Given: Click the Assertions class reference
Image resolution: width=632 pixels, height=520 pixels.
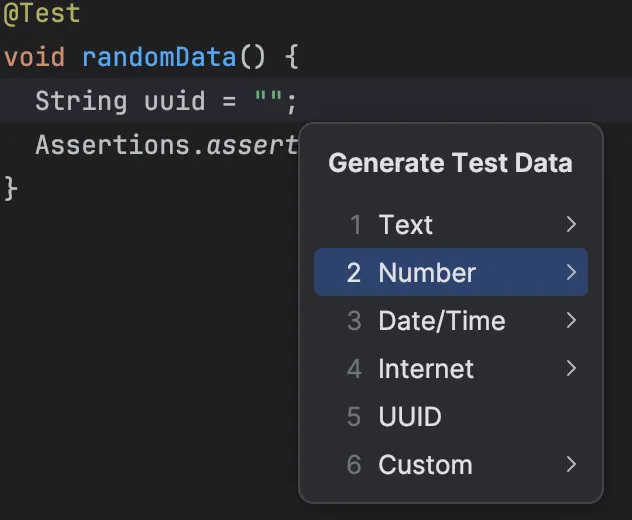Looking at the screenshot, I should pos(115,145).
